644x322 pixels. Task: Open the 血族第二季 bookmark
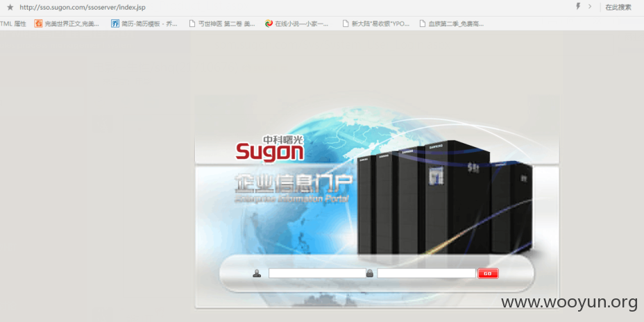point(451,24)
